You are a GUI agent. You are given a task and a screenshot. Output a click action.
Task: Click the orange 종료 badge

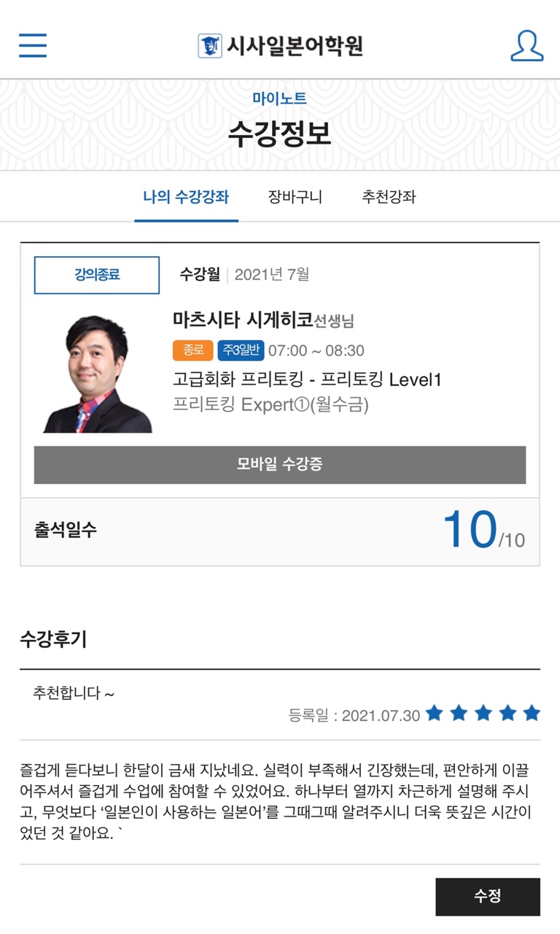tap(192, 350)
